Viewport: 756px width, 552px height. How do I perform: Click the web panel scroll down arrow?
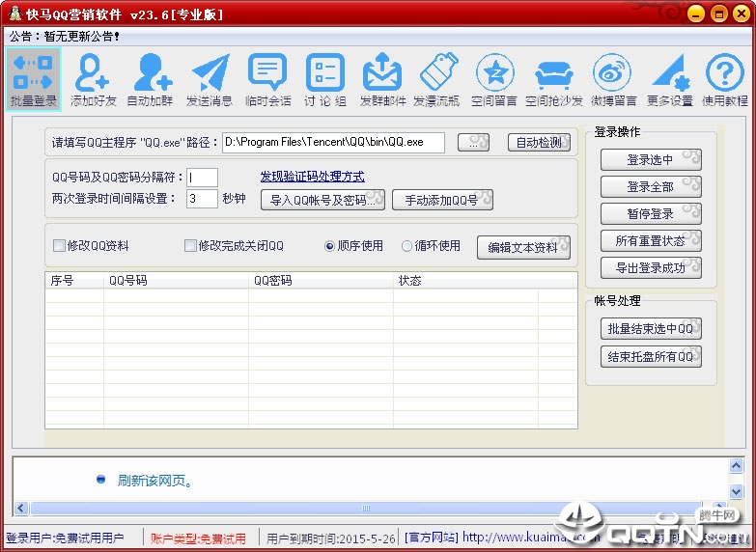point(737,492)
